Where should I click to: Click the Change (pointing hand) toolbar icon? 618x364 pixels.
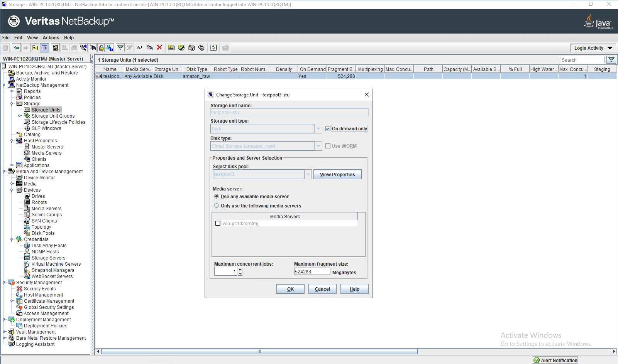point(139,48)
